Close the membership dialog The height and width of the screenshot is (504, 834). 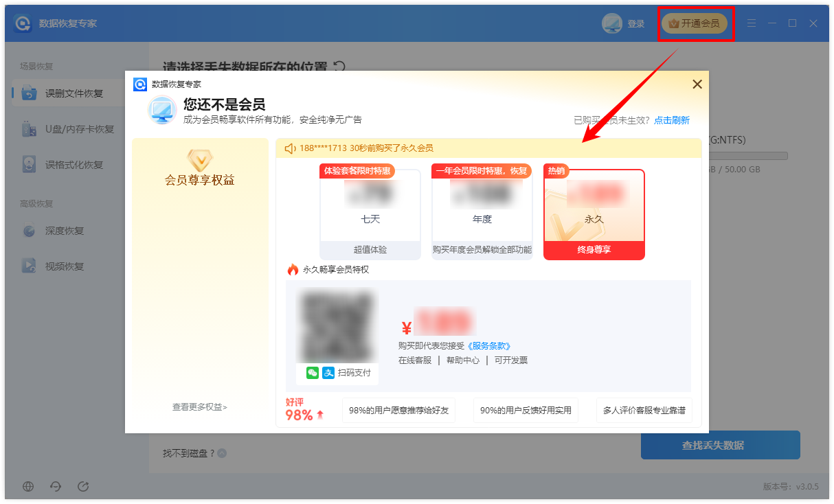pyautogui.click(x=697, y=84)
